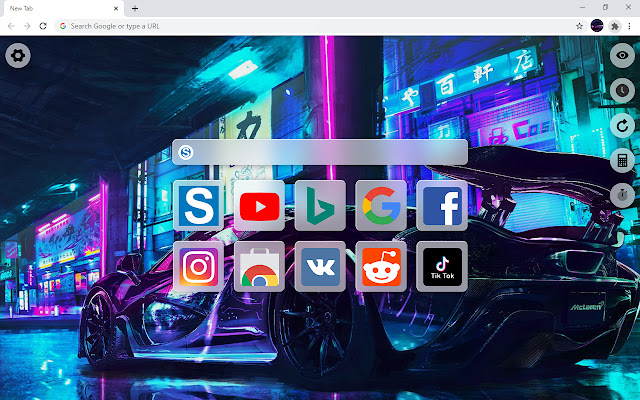Viewport: 640px width, 400px height.
Task: Open the Extensions puzzle icon
Action: [x=614, y=27]
